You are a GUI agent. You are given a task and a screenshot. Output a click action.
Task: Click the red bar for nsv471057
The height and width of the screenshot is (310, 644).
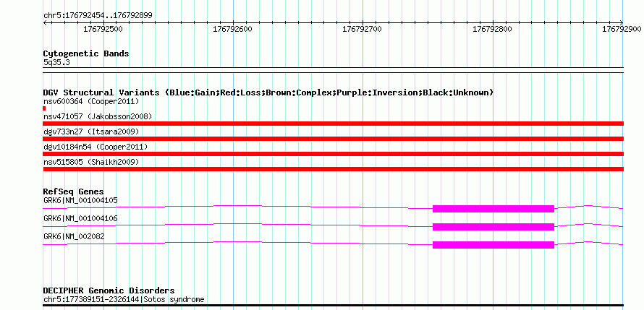[x=333, y=124]
